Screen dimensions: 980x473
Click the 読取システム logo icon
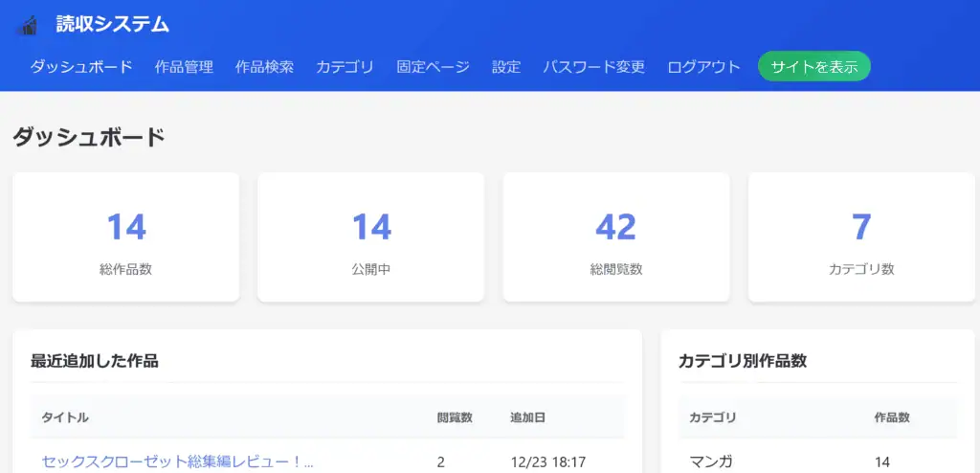27,25
